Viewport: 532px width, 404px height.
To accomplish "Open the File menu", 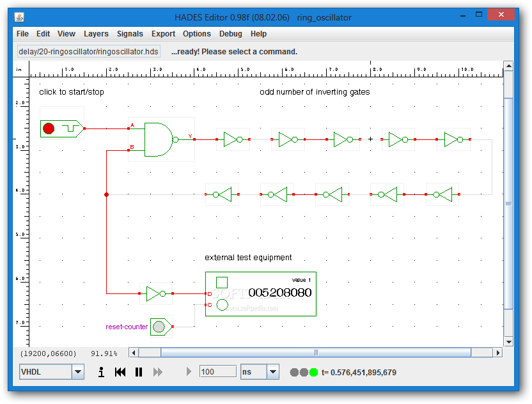I will tap(22, 34).
